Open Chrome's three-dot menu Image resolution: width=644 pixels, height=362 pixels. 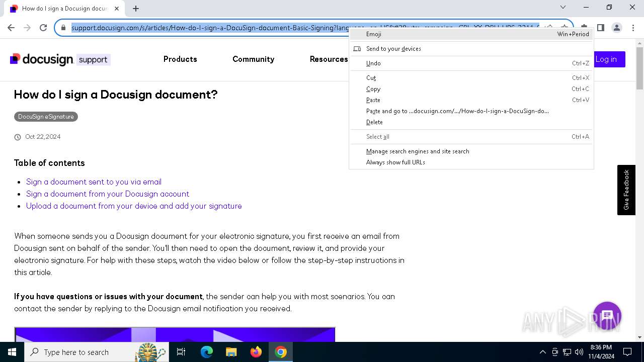coord(633,28)
